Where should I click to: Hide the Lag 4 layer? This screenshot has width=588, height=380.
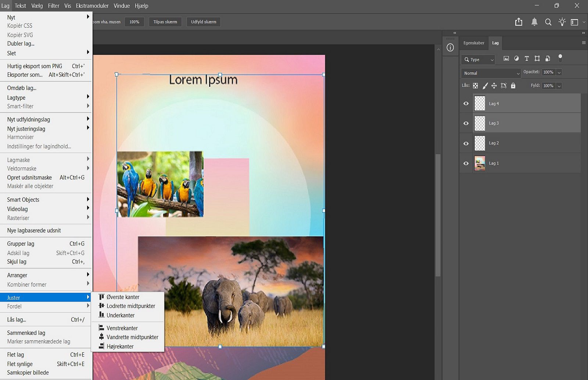(x=466, y=104)
